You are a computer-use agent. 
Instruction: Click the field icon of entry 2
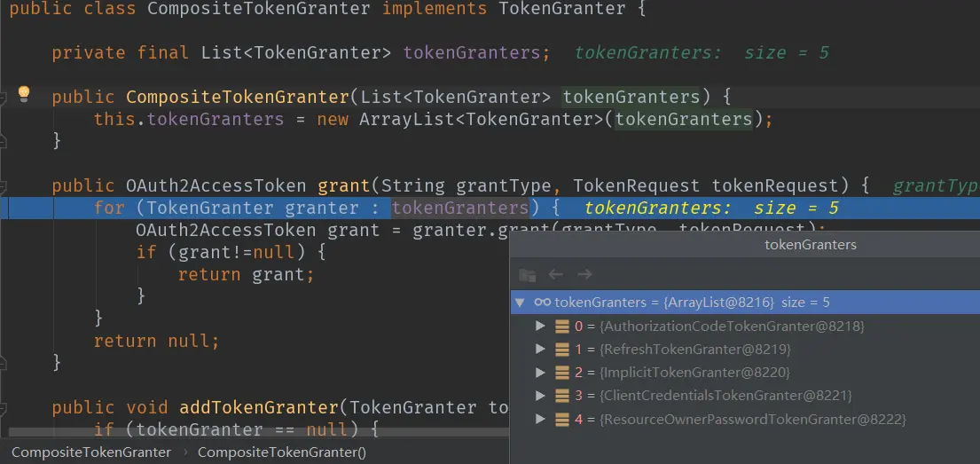pos(562,373)
